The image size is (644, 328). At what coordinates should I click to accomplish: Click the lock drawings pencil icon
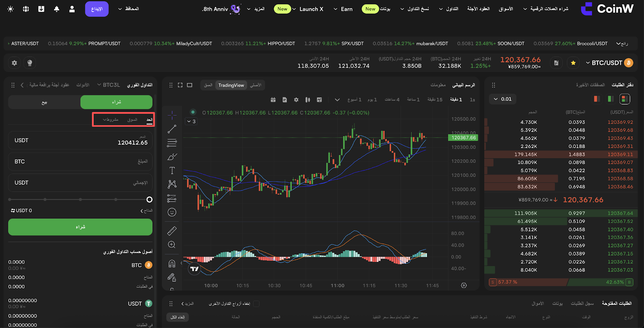click(x=172, y=277)
